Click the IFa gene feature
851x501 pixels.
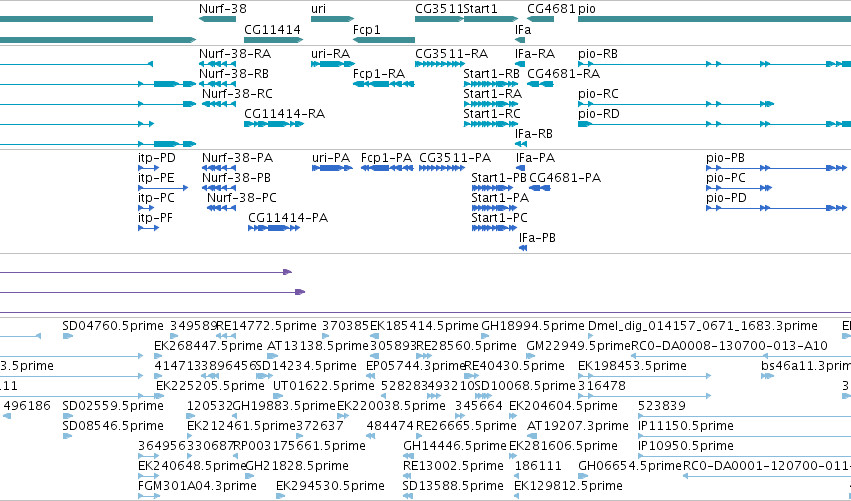(520, 40)
